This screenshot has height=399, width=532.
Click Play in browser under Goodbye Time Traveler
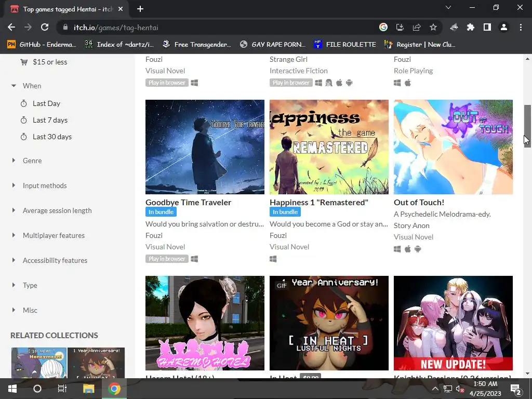coord(167,259)
